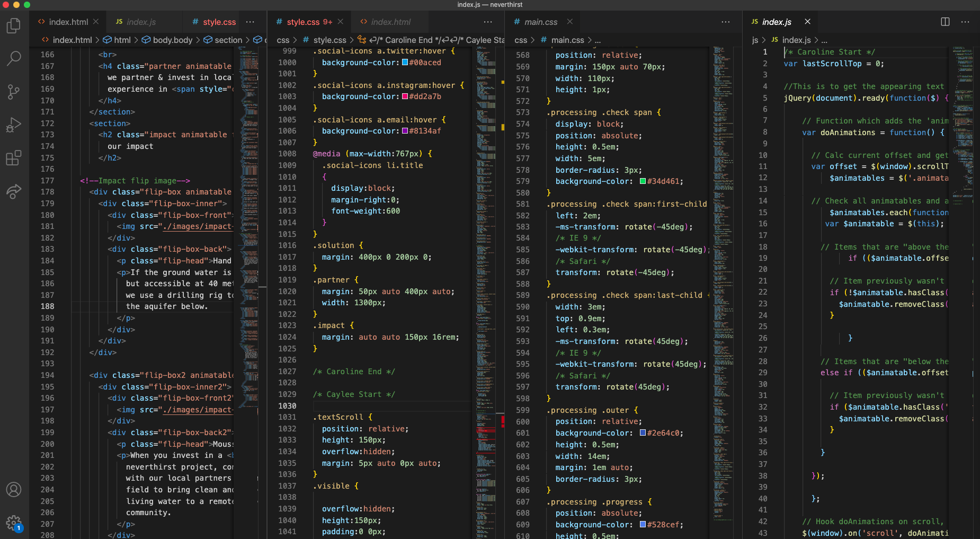Open css folder breadcrumb above main.css
Screen dimensions: 980x539
[x=521, y=40]
